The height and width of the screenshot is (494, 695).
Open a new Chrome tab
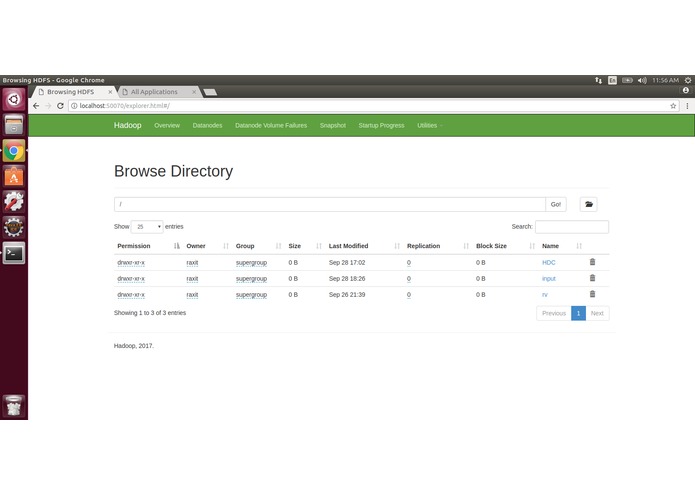[210, 92]
